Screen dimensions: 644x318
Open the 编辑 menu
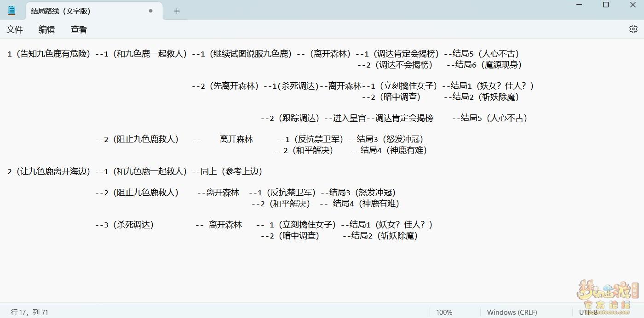pyautogui.click(x=46, y=29)
